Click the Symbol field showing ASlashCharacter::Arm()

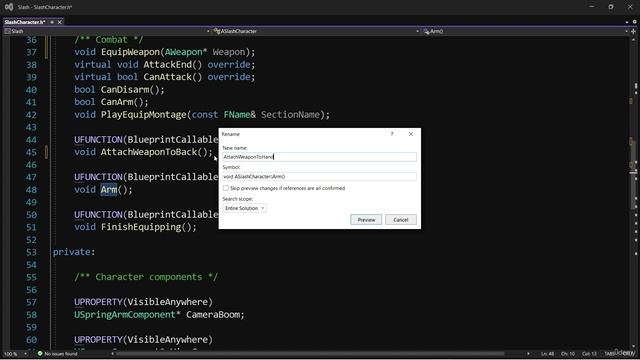pyautogui.click(x=319, y=176)
